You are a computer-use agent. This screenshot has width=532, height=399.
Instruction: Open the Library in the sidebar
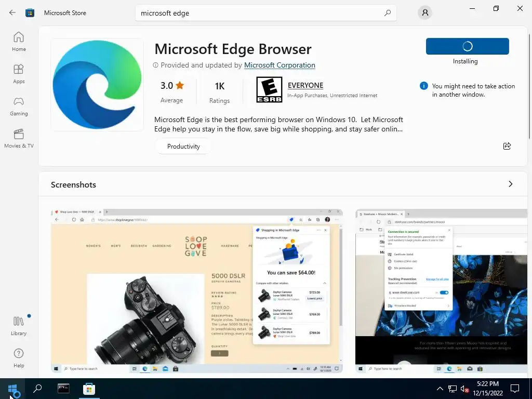tap(19, 326)
